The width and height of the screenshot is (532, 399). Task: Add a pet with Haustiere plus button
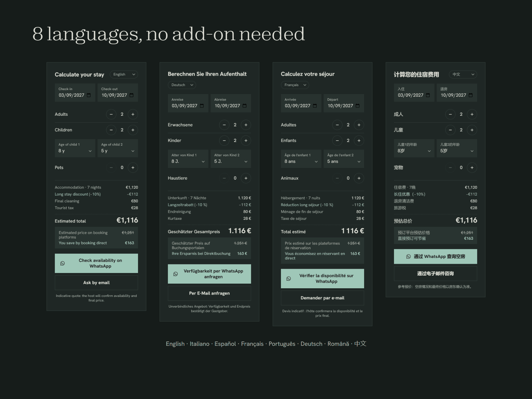coord(246,178)
